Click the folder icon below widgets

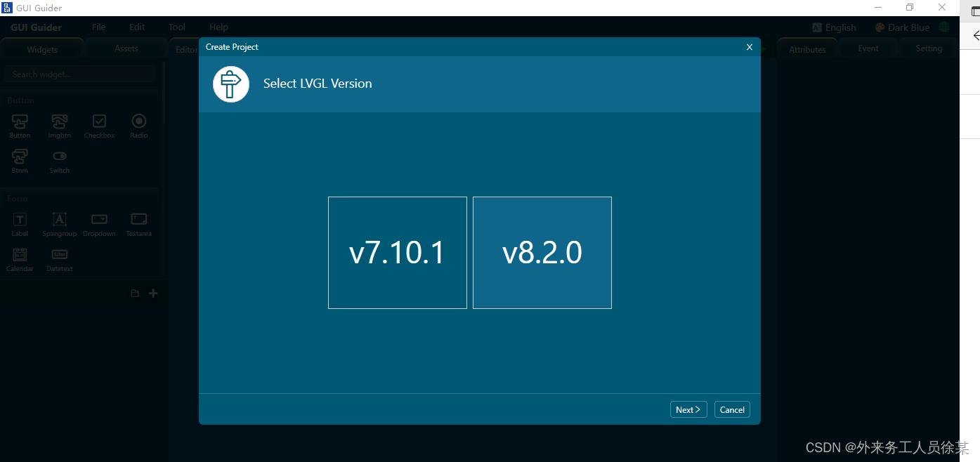click(135, 293)
